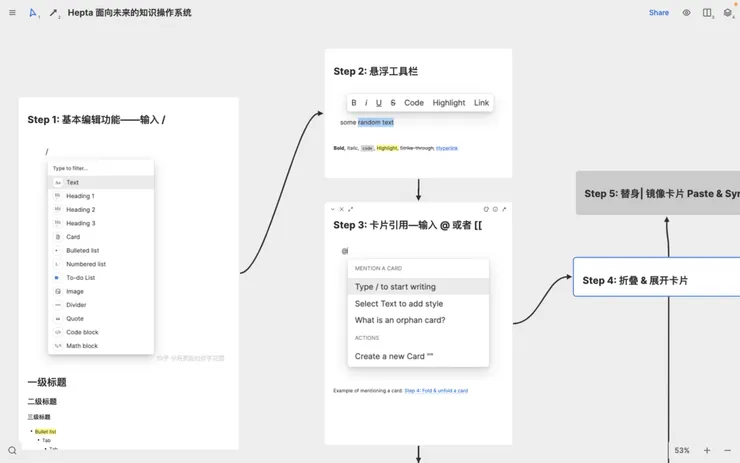
Task: Click the Code block icon in slash menu
Action: click(58, 332)
